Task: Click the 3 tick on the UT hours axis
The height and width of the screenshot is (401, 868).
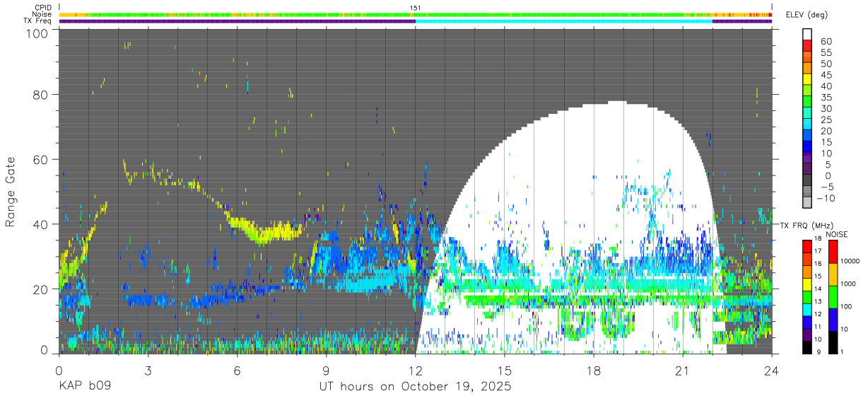Action: (x=148, y=370)
